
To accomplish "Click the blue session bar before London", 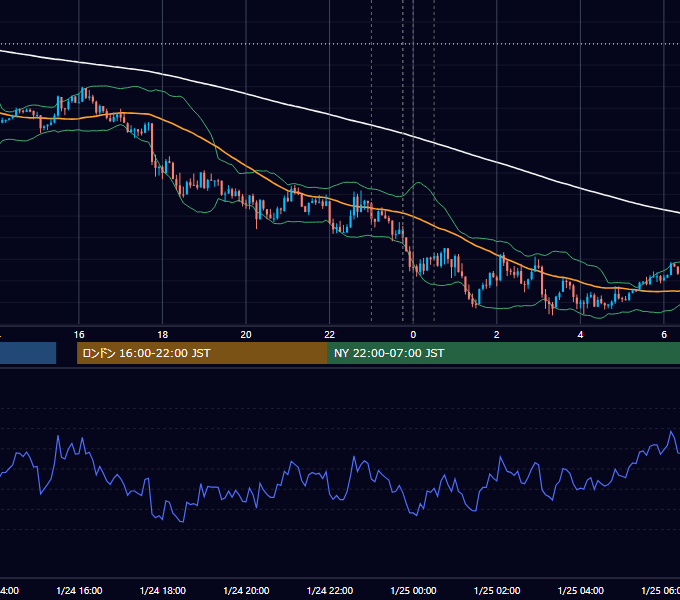I will click(28, 353).
